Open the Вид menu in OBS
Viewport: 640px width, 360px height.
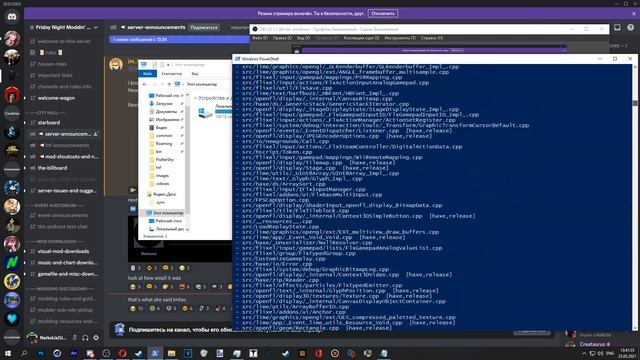pos(303,38)
